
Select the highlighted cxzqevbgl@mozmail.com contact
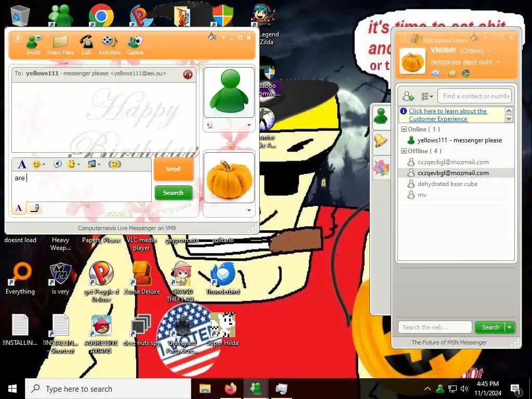coord(455,173)
